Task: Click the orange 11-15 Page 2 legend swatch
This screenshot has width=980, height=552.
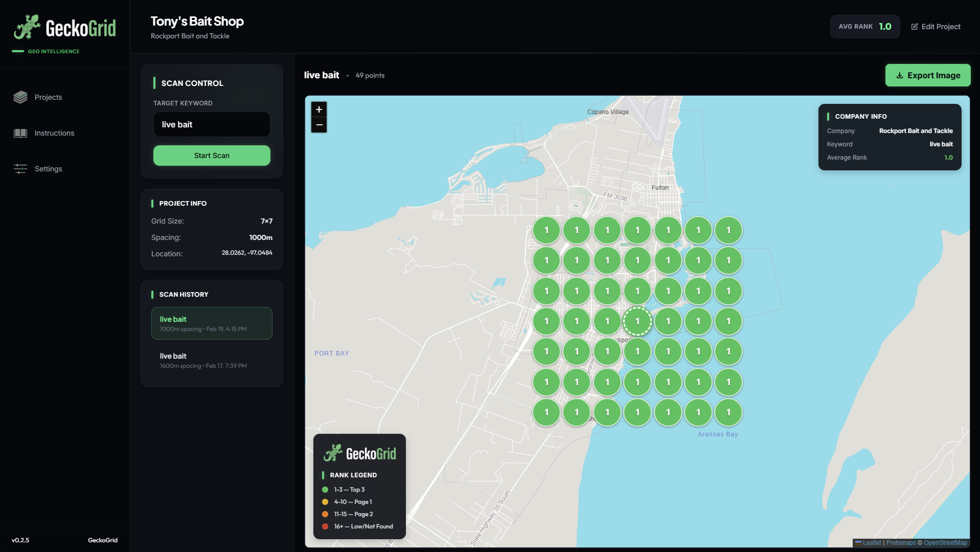Action: tap(326, 514)
